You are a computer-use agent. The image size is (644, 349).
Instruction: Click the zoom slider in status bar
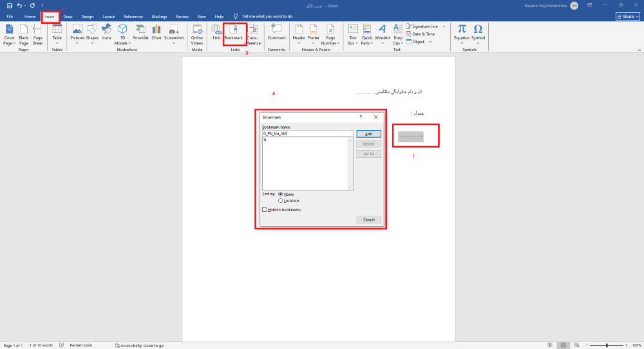607,346
